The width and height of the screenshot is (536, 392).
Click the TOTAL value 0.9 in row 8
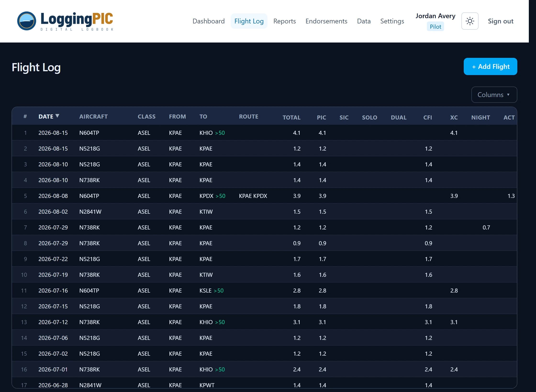297,243
